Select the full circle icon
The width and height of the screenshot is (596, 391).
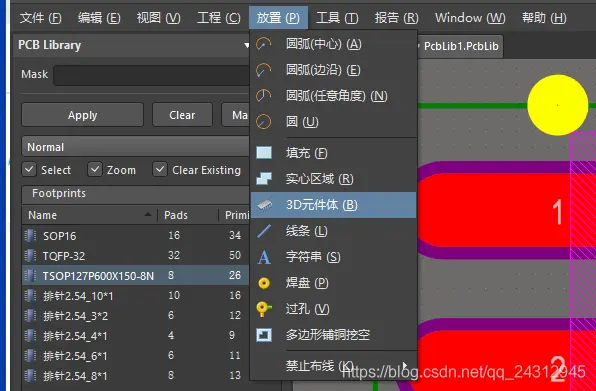(x=263, y=122)
